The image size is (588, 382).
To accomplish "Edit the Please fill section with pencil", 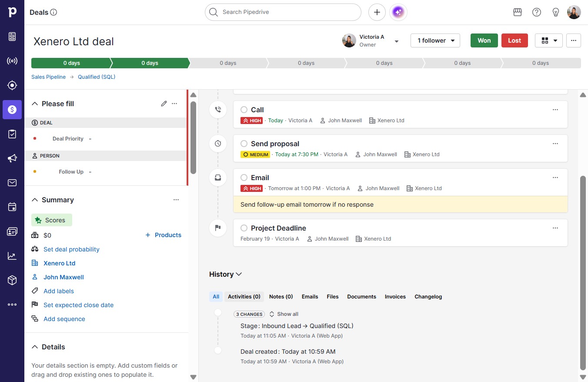I will [x=164, y=104].
